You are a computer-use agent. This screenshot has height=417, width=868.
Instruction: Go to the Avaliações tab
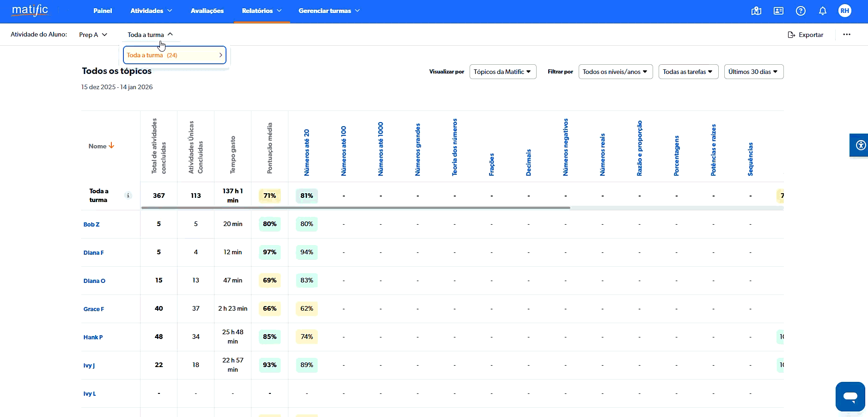(x=207, y=11)
